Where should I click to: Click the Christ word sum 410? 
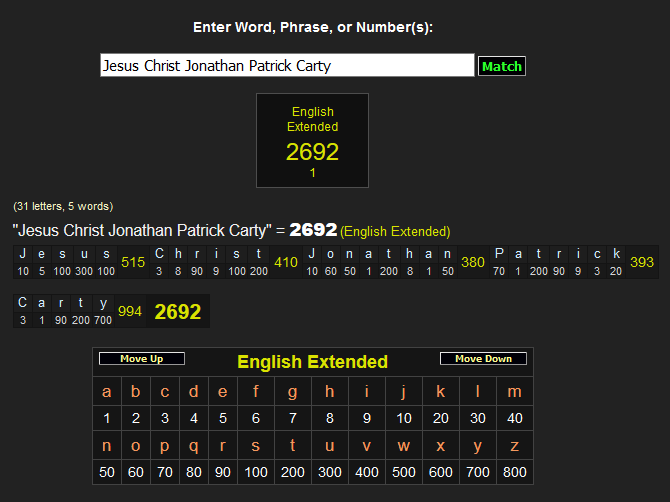click(x=286, y=262)
